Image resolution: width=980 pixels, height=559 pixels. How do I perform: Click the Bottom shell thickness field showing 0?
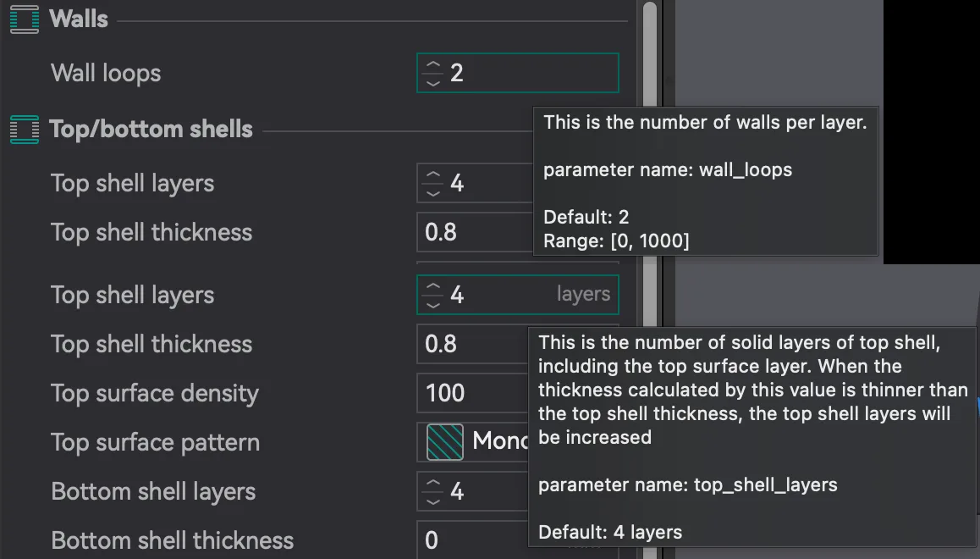point(473,540)
